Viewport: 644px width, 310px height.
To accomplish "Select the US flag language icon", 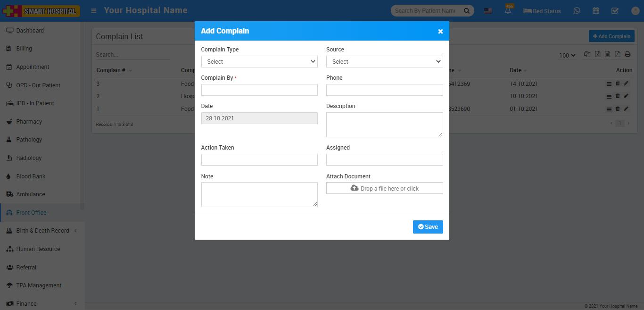I will tap(488, 11).
